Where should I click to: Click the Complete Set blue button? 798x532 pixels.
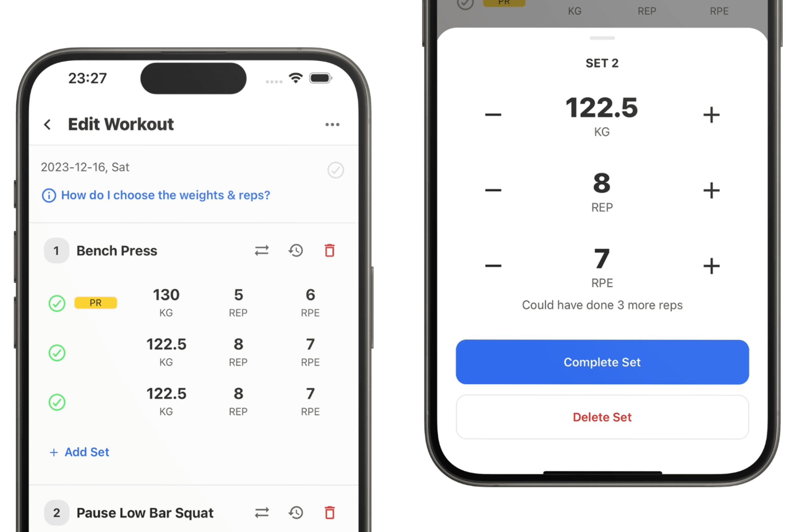click(601, 361)
